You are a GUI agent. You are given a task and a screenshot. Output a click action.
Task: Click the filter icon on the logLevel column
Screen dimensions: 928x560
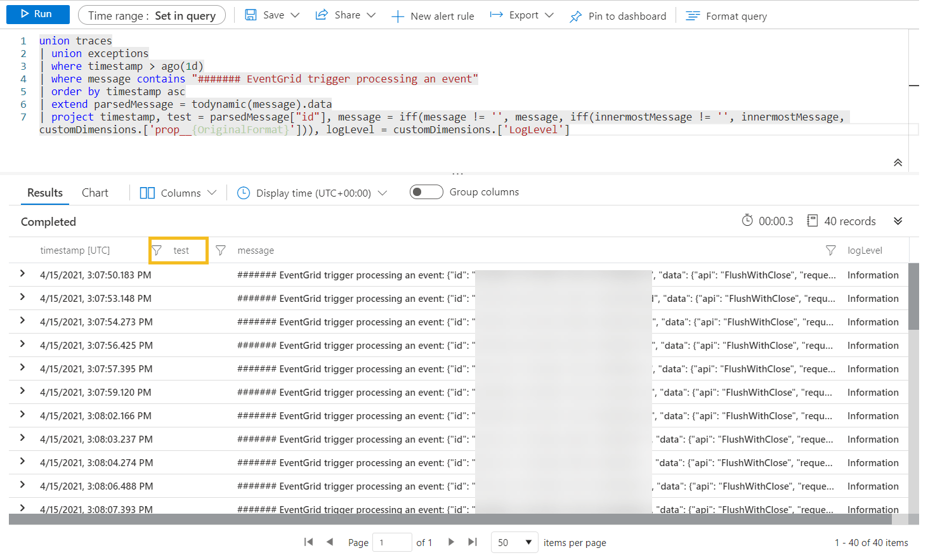tap(830, 250)
